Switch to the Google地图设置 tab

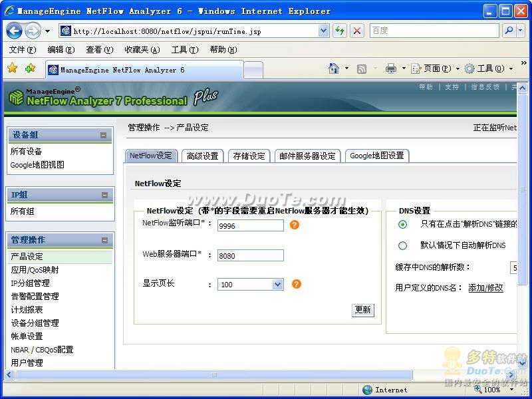pos(377,156)
